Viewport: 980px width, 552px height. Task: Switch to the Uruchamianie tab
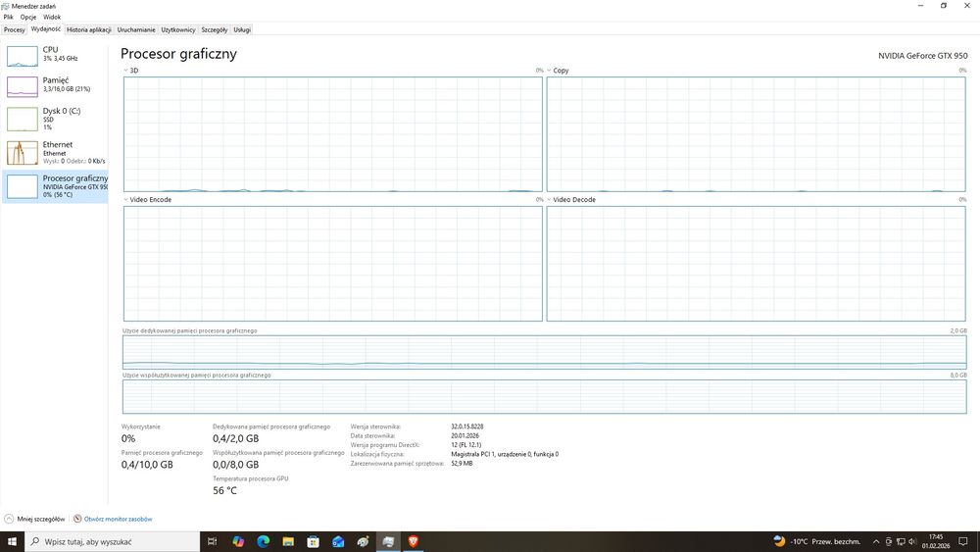point(136,29)
